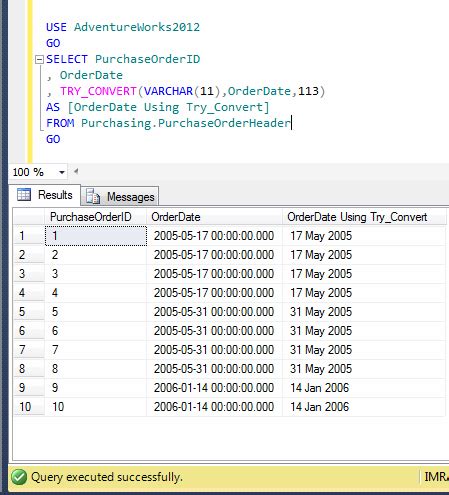Click OrderDate cell in row 10

coord(214,407)
